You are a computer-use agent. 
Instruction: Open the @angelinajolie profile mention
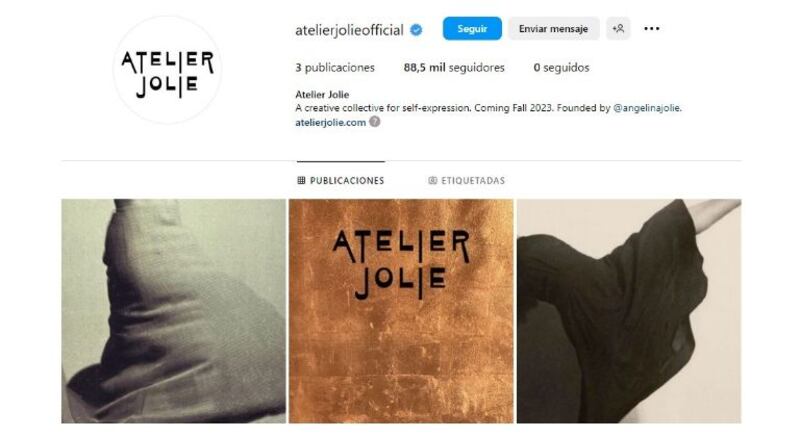pos(647,108)
